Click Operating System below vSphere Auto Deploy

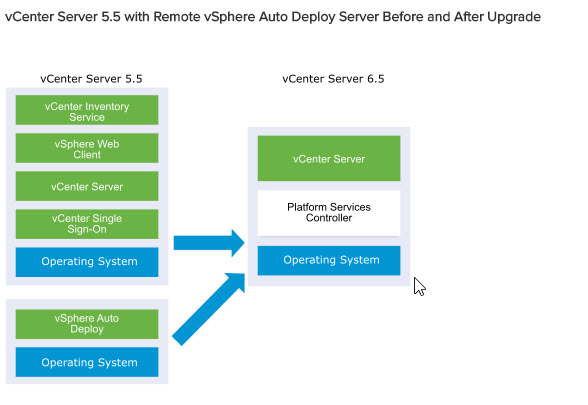(87, 362)
